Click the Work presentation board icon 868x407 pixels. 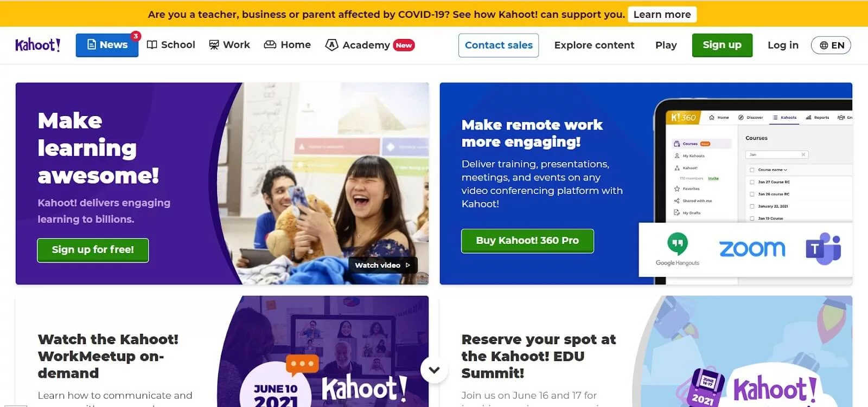tap(214, 45)
